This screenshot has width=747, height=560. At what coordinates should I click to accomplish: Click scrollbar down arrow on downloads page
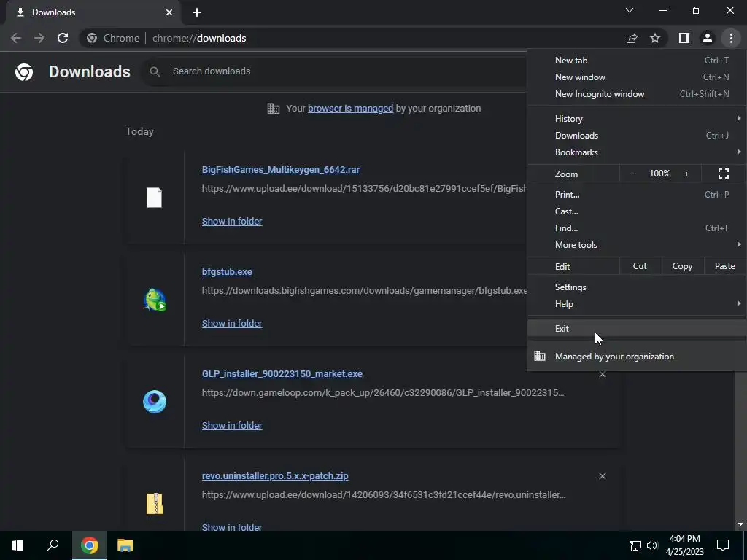click(741, 524)
